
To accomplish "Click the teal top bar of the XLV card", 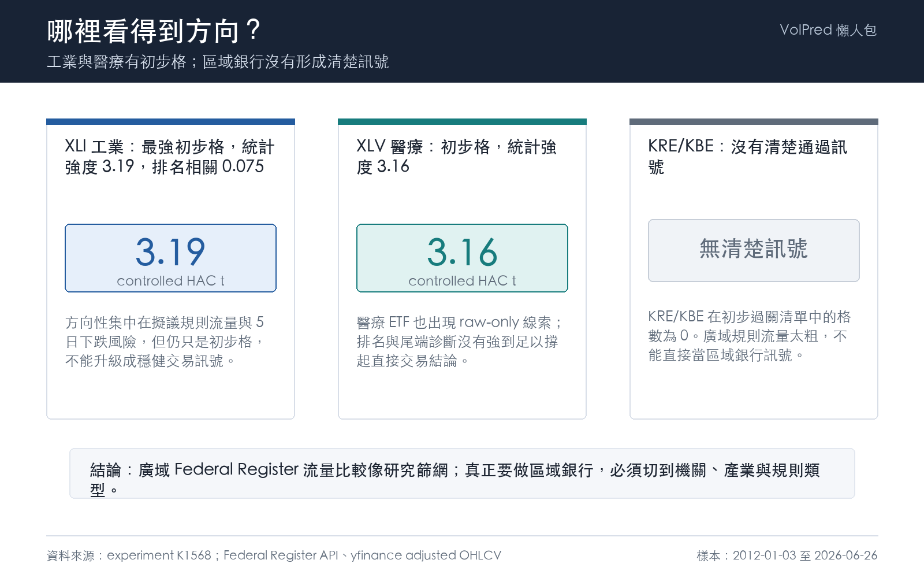I will click(462, 121).
